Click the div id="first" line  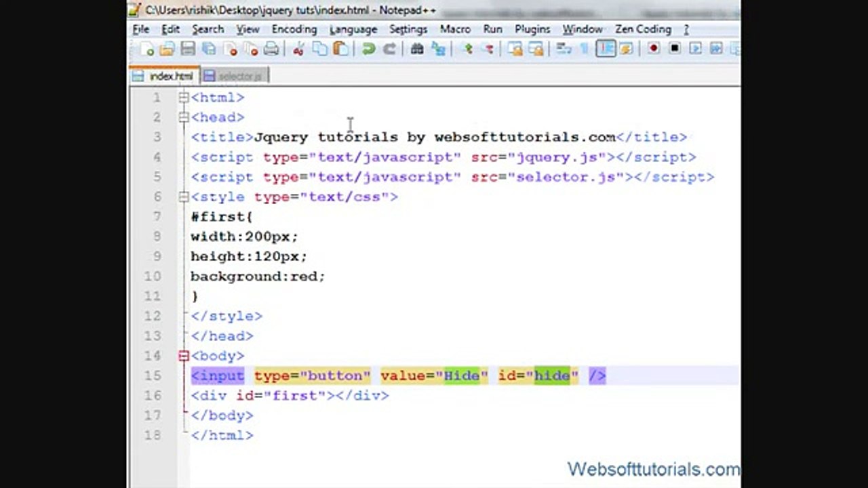(x=290, y=395)
